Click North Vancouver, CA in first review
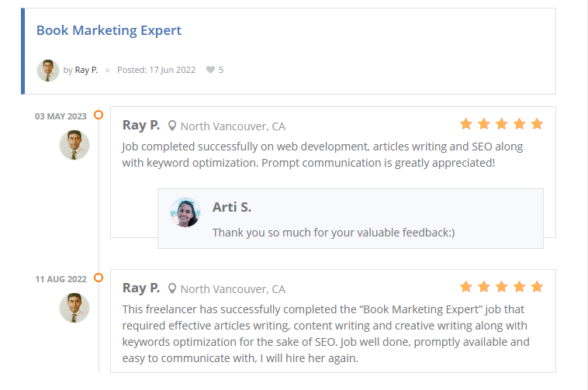 coord(233,126)
